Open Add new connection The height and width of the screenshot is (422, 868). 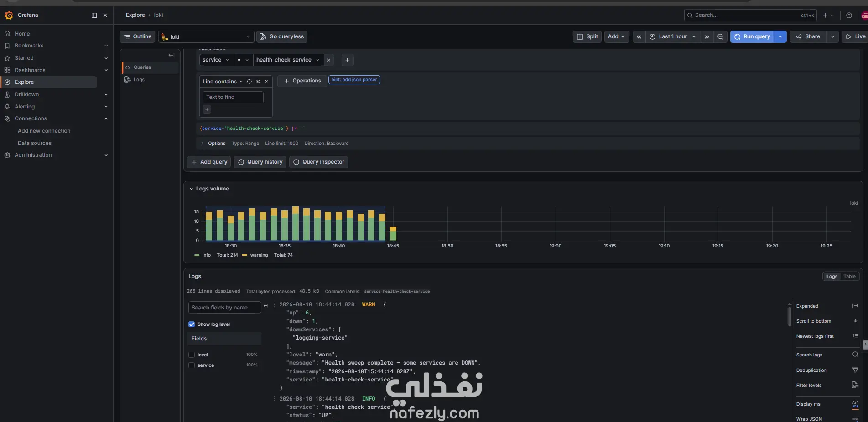click(44, 131)
